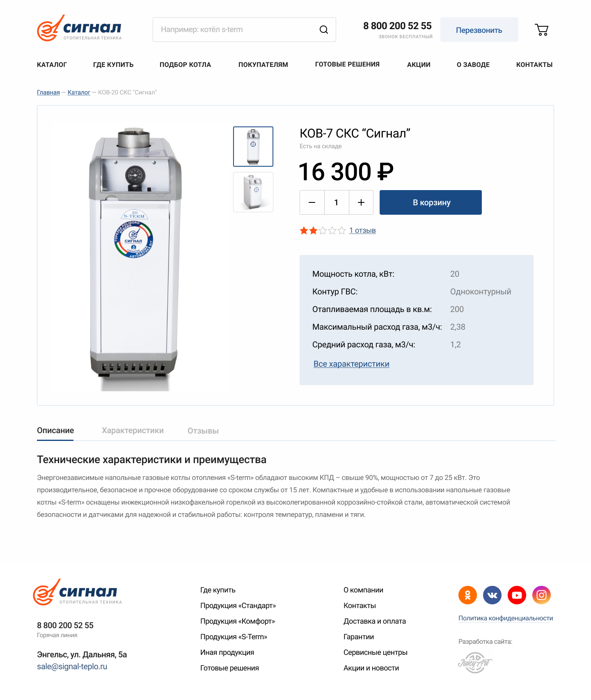Click the JuicyArt developer logo
The height and width of the screenshot is (700, 591).
click(x=475, y=662)
